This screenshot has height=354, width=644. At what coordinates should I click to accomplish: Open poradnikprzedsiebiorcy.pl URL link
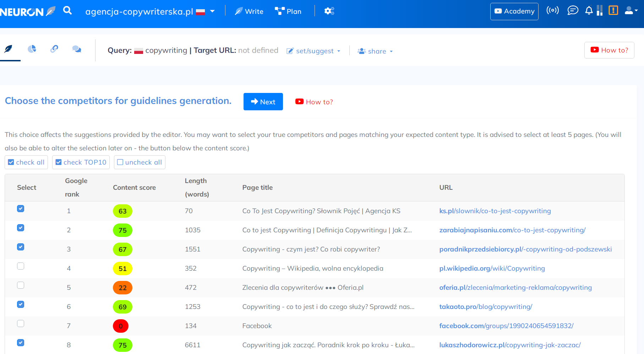coord(525,249)
